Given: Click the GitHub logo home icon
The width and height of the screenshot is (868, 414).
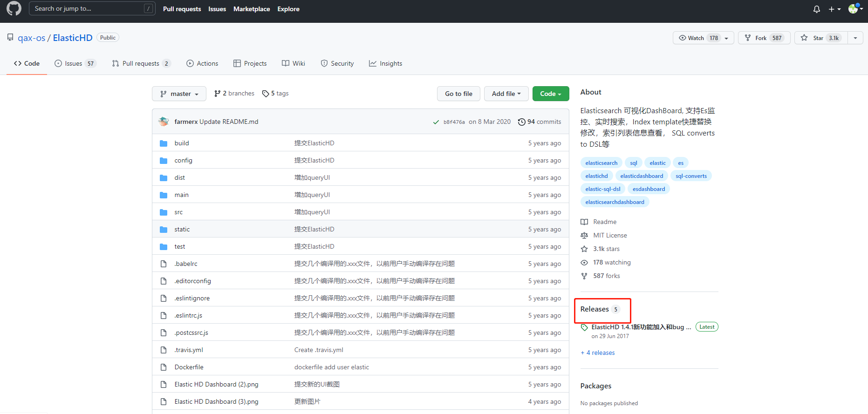Looking at the screenshot, I should tap(14, 8).
